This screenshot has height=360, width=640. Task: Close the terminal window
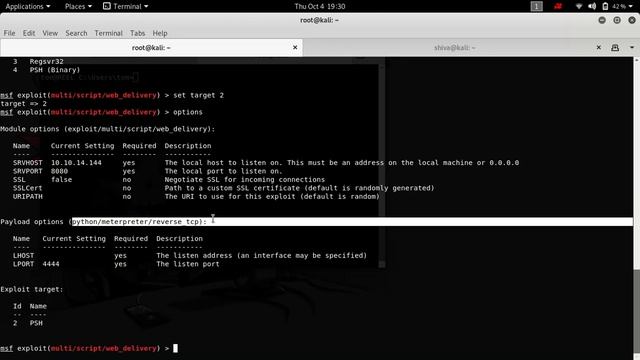(632, 20)
